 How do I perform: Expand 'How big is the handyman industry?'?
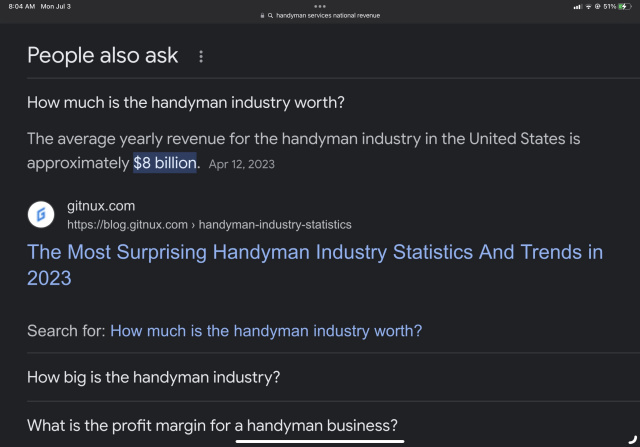coord(153,377)
